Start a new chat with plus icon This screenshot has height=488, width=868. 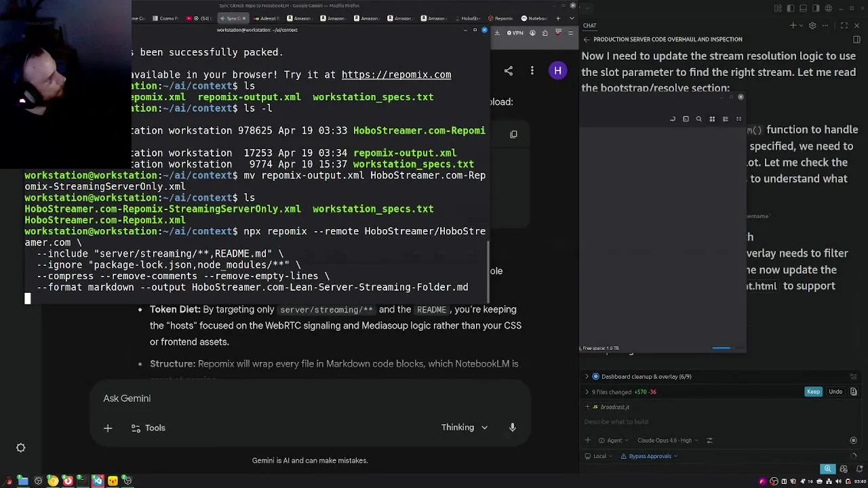coord(793,26)
